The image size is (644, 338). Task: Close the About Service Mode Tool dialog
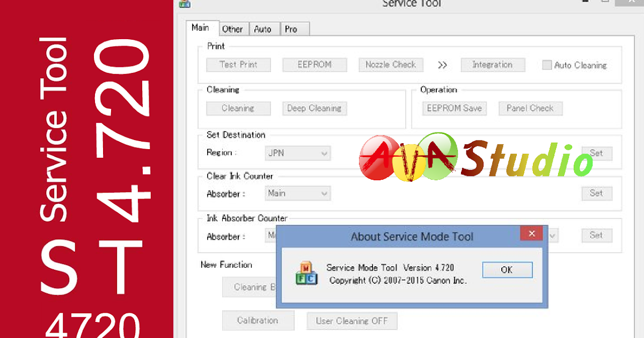coord(532,234)
